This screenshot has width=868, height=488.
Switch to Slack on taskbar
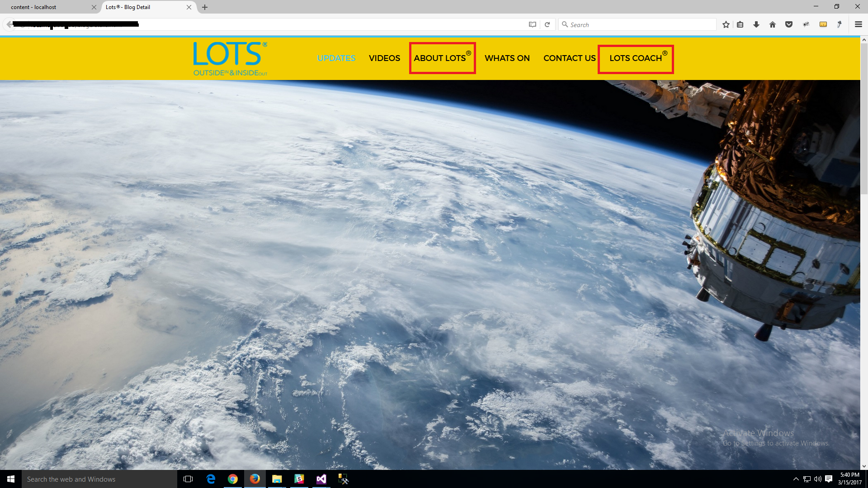click(x=299, y=479)
